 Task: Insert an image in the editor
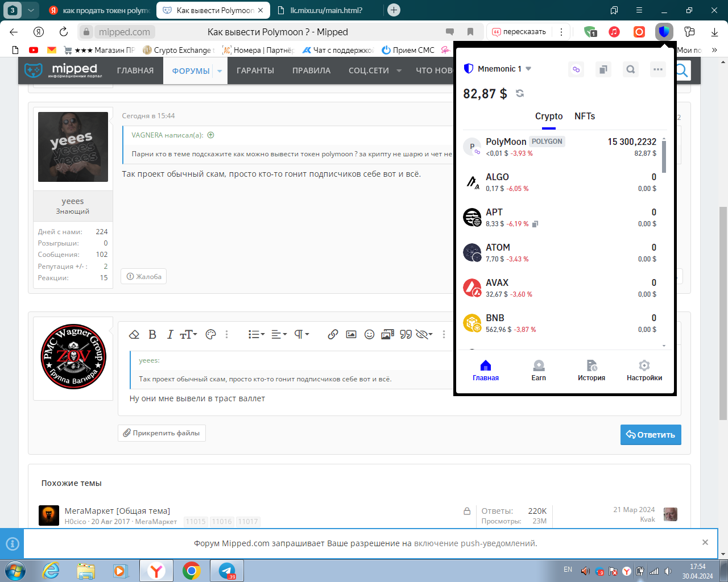(351, 334)
